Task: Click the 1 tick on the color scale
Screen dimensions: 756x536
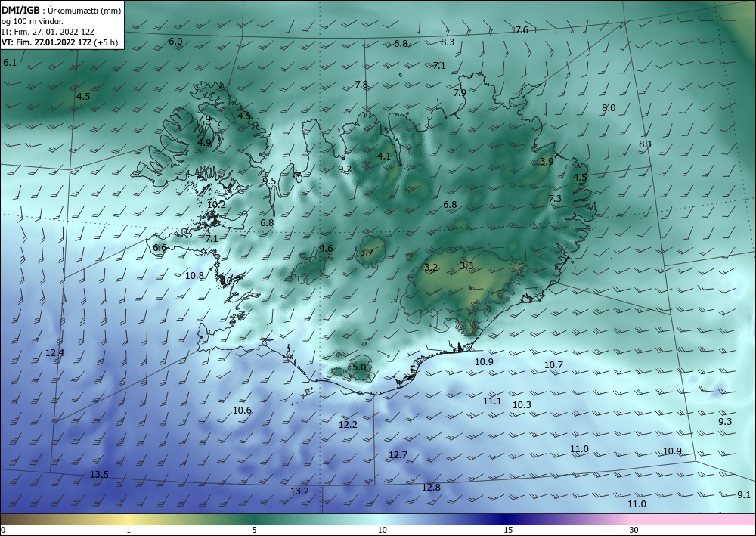Action: (129, 531)
